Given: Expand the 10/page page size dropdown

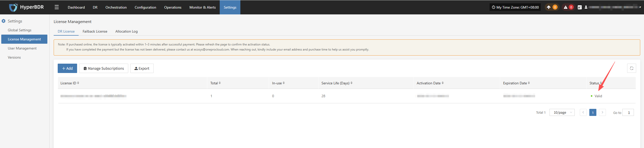Looking at the screenshot, I should tap(562, 113).
